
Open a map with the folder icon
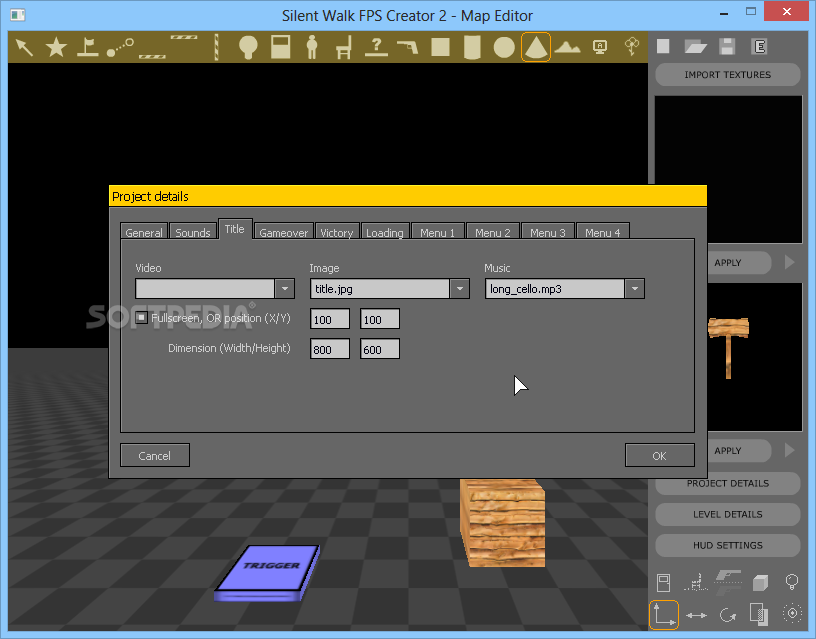[695, 46]
